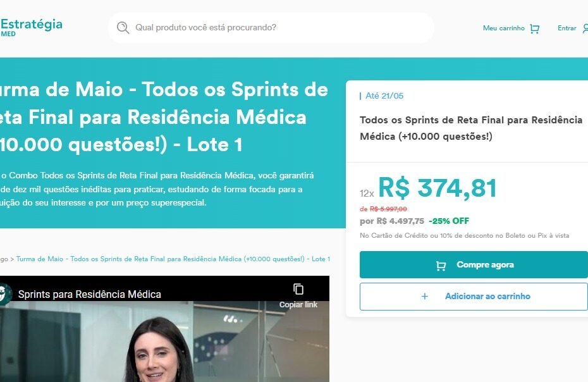Focus the product search input field
The image size is (588, 382).
coord(271,28)
